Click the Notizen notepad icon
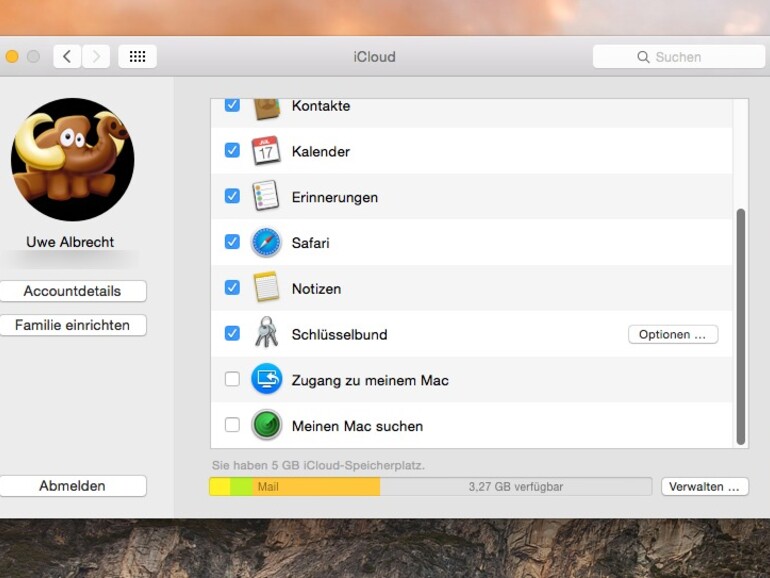This screenshot has height=578, width=770. point(266,288)
